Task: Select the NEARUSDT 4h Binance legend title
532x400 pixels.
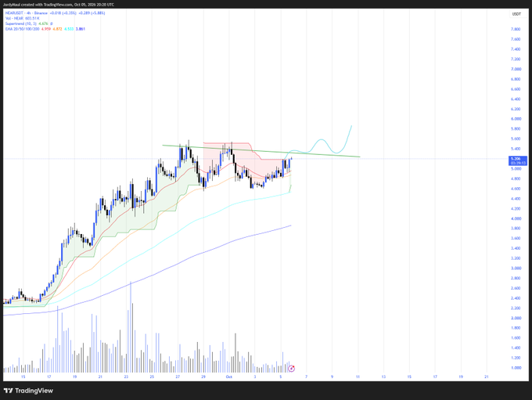Action: click(27, 13)
